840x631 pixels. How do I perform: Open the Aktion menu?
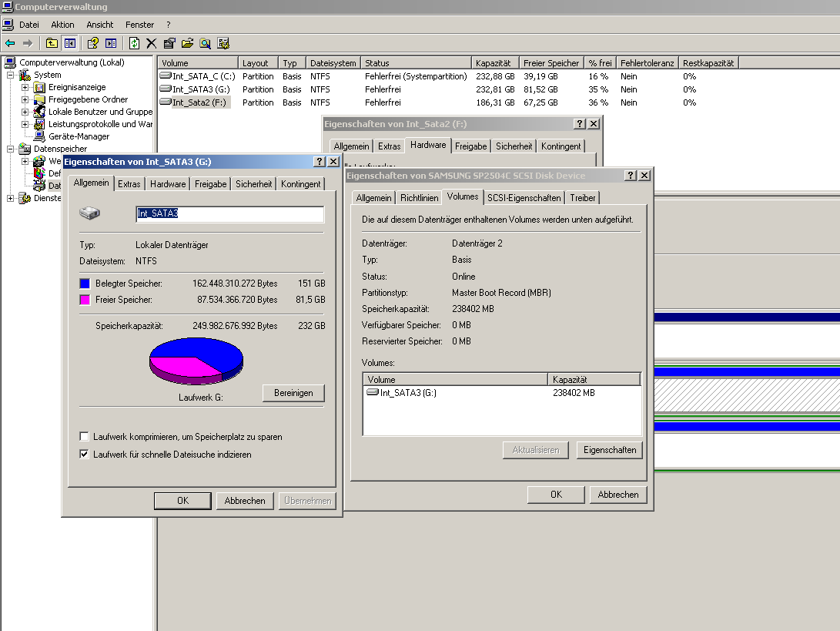tap(62, 25)
